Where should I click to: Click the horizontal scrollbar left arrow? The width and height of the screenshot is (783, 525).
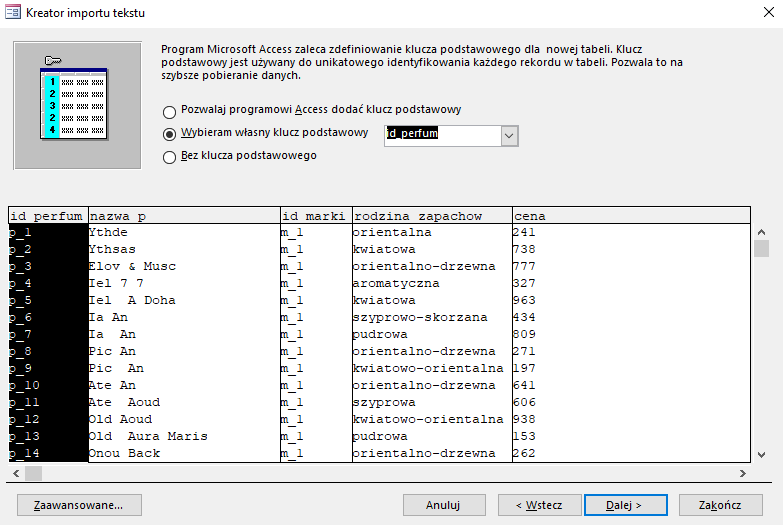pos(16,473)
